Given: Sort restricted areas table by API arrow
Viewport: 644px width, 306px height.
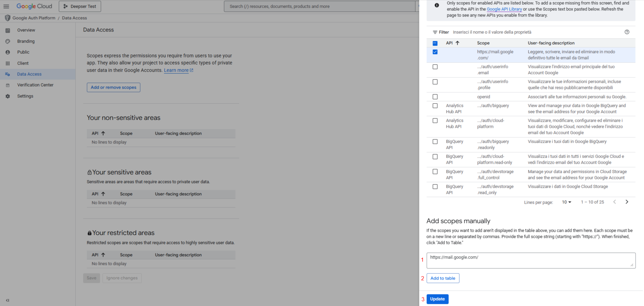Looking at the screenshot, I should coord(103,255).
